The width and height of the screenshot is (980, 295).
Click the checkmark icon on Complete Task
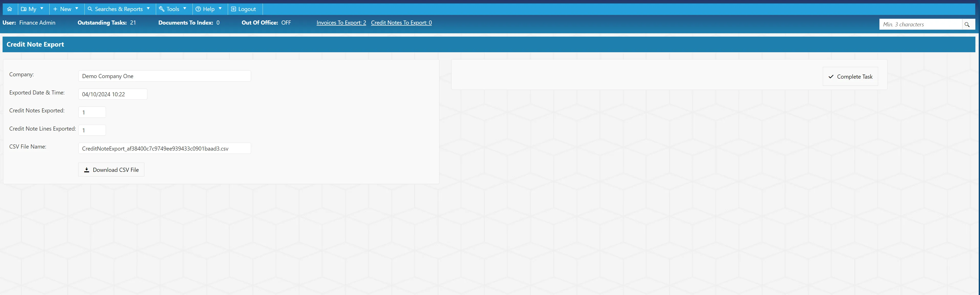click(x=831, y=77)
